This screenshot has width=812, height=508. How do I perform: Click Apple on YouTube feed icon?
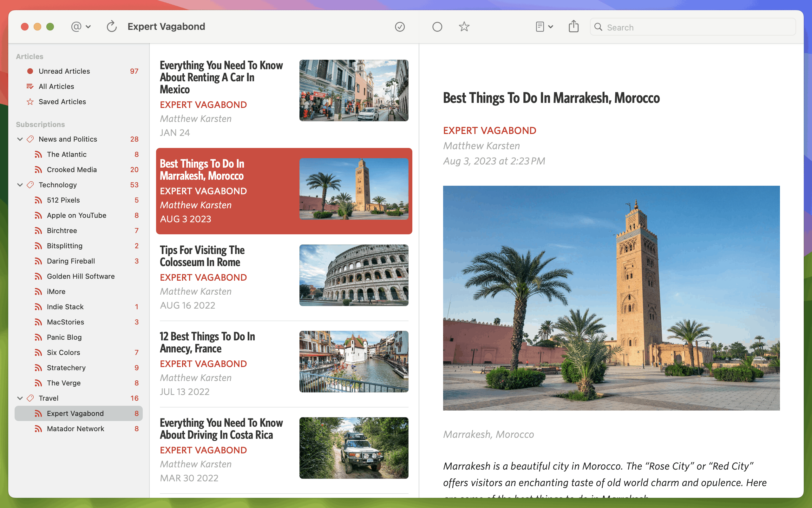click(x=38, y=215)
